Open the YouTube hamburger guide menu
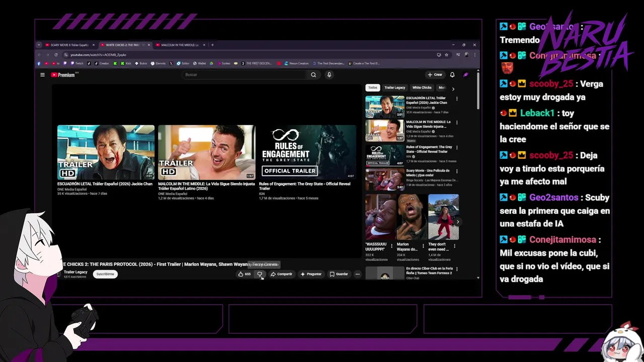The width and height of the screenshot is (644, 362). point(42,75)
